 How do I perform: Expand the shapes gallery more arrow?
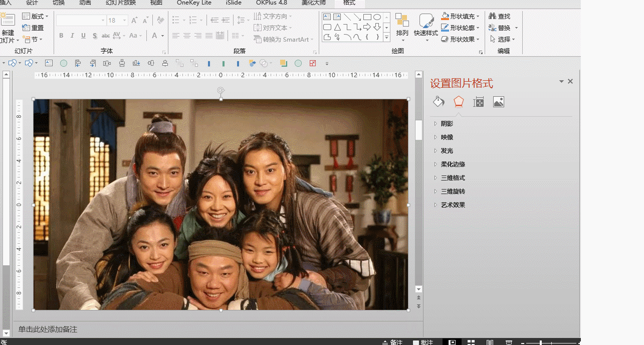coord(386,37)
